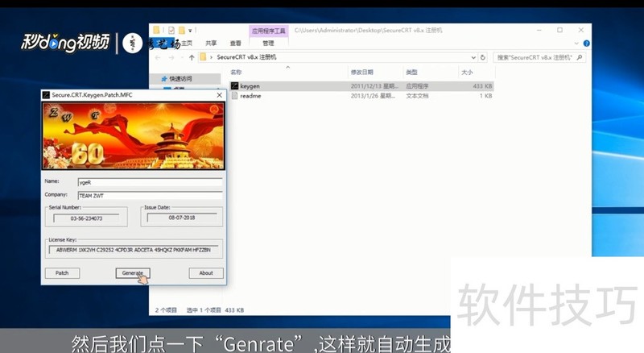Viewport: 644px width, 353px height.
Task: Close the Secure.CRT.Keygen.Patch.MFC dialog
Action: (219, 95)
